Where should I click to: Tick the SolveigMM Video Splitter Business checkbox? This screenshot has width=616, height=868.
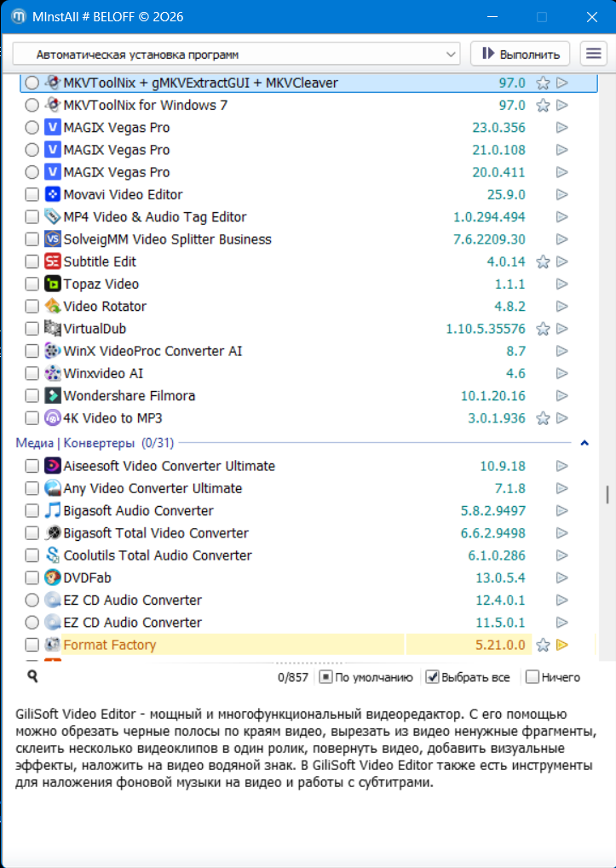point(32,239)
